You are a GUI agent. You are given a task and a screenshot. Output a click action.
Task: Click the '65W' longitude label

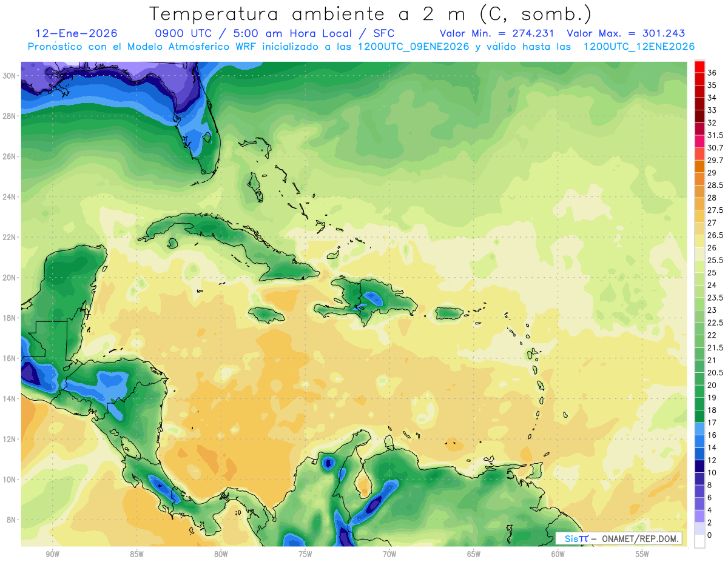[474, 555]
